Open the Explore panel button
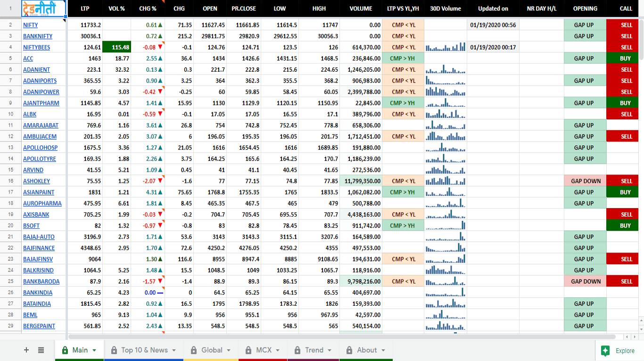Screen dimensions: 644x361 pos(619,351)
